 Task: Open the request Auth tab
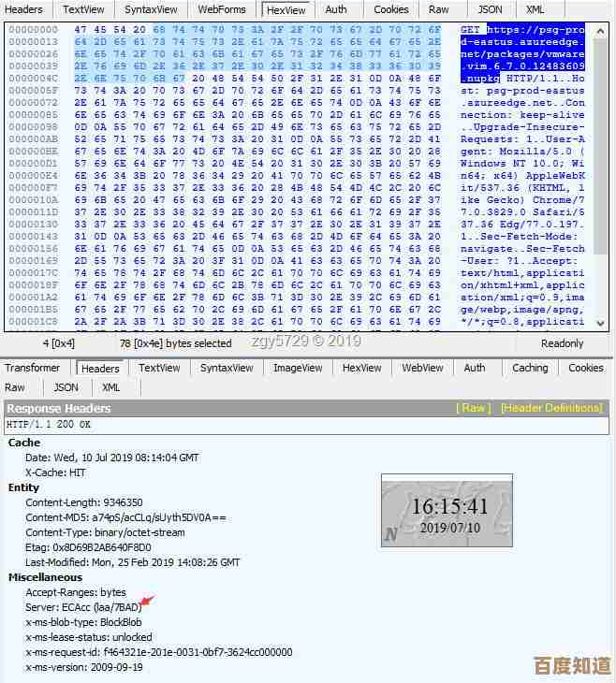336,9
